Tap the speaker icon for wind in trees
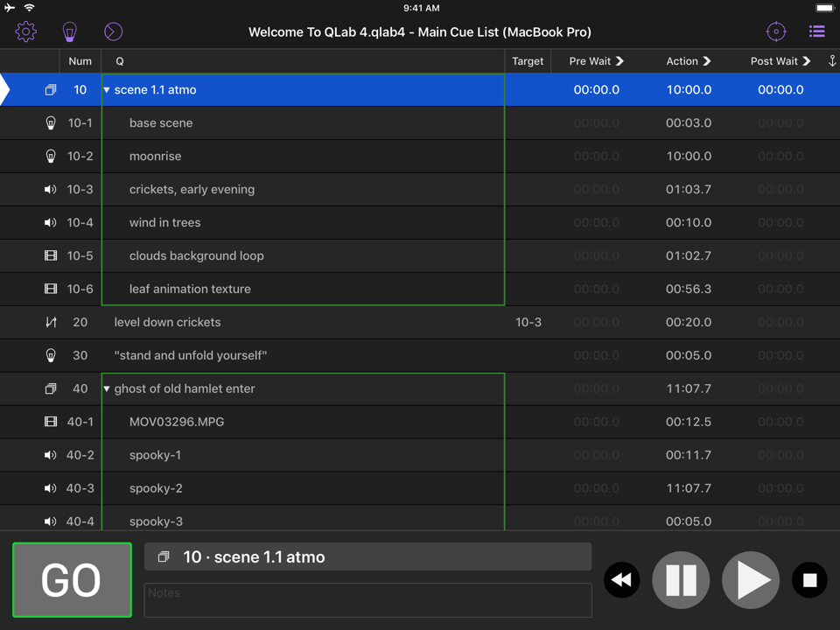840x630 pixels. (51, 222)
